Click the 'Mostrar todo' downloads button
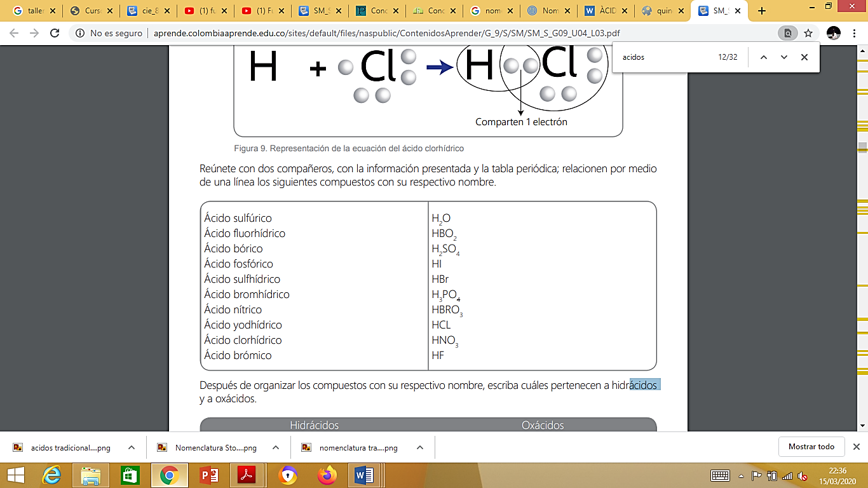868x488 pixels. click(x=811, y=447)
